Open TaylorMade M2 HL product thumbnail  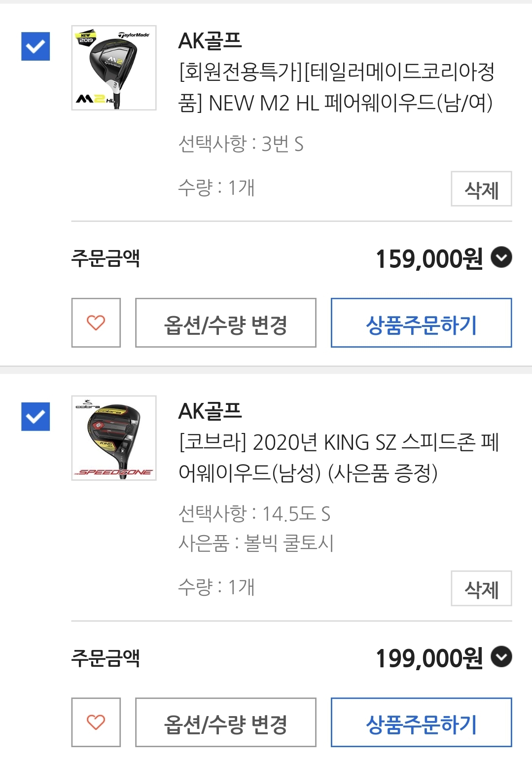pyautogui.click(x=114, y=68)
